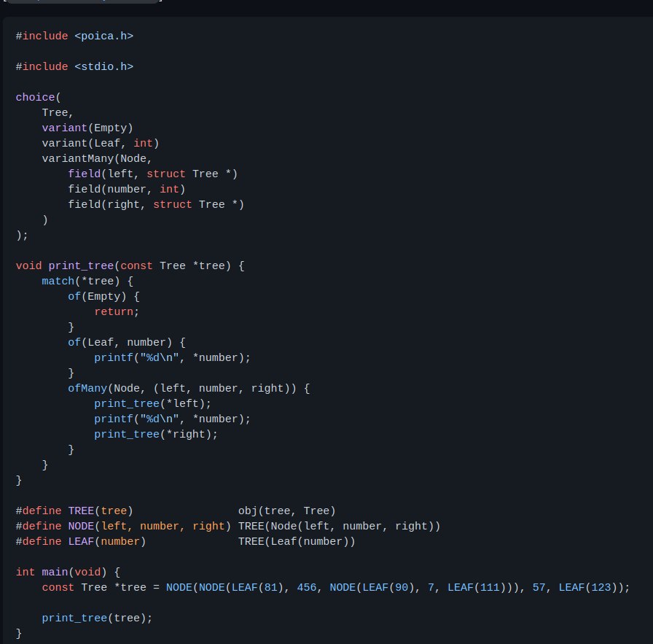Click the number "57" in main

click(539, 588)
